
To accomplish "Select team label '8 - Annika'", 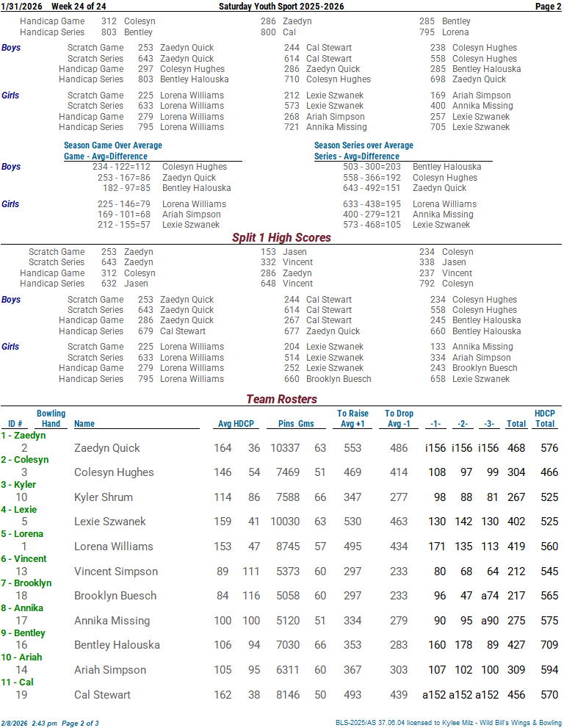I will point(22,608).
